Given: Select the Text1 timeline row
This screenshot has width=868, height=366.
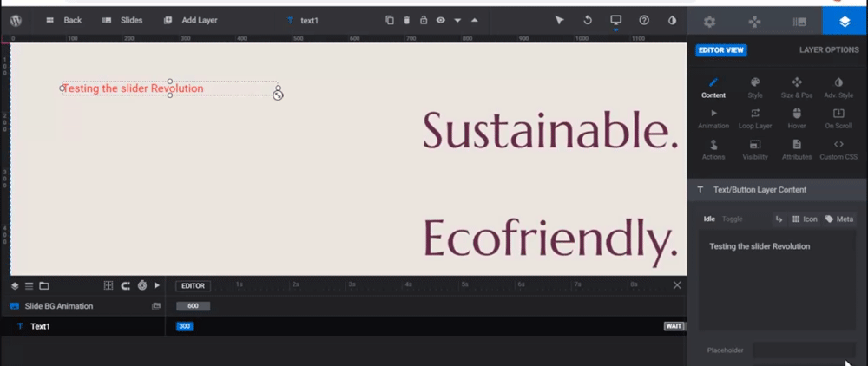Looking at the screenshot, I should click(x=82, y=326).
